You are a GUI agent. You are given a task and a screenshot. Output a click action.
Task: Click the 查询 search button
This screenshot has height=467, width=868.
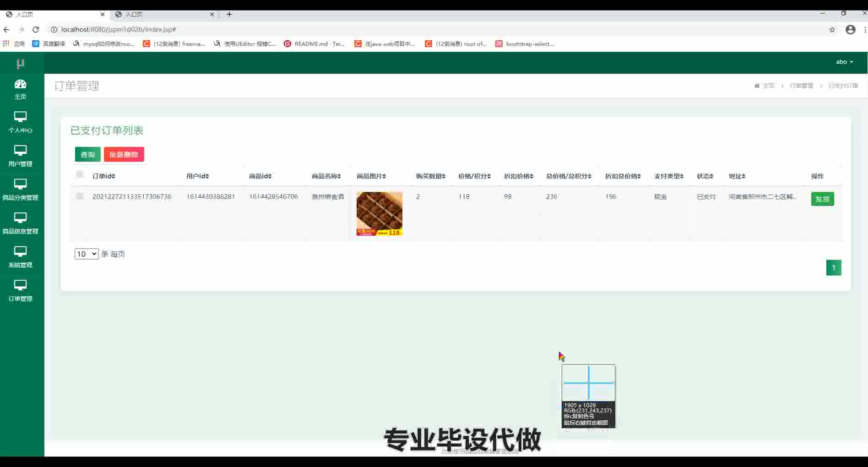[87, 154]
